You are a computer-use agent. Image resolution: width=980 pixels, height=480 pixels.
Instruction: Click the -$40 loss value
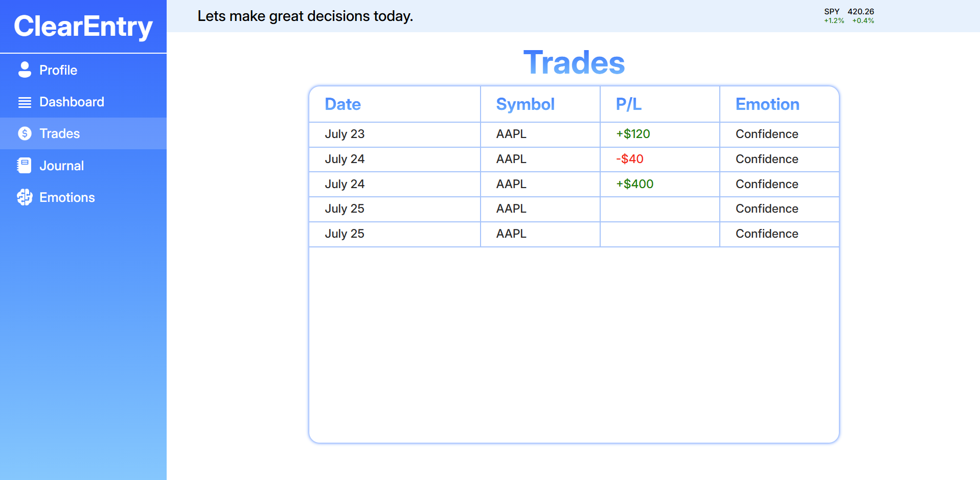coord(630,159)
